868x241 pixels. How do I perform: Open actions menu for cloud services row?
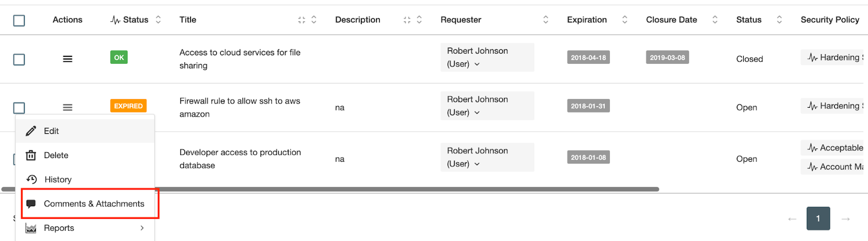pyautogui.click(x=67, y=59)
